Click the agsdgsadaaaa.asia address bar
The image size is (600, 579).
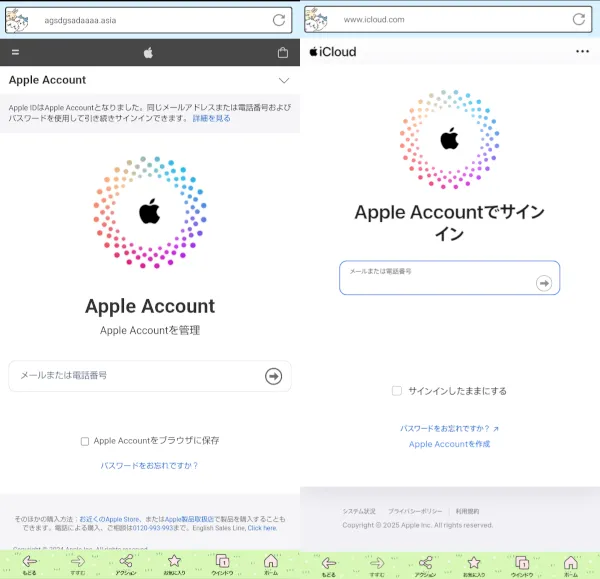[x=149, y=20]
